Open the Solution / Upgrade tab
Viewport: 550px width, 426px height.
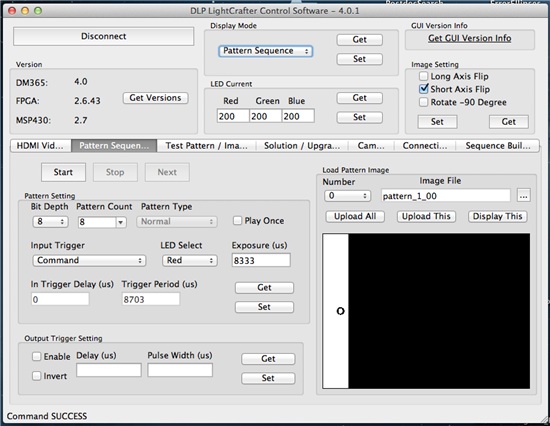302,146
